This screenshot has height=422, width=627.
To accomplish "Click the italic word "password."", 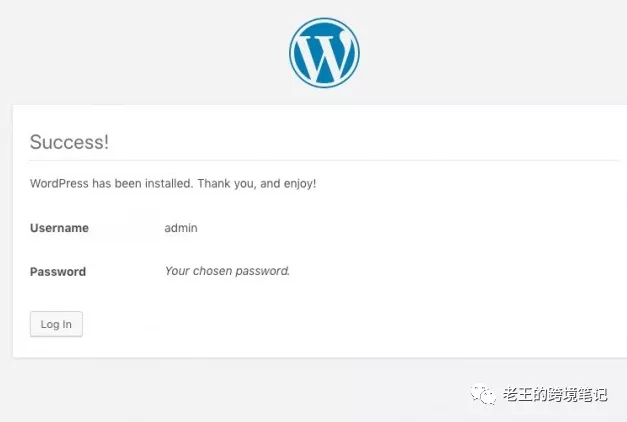I will tap(262, 271).
